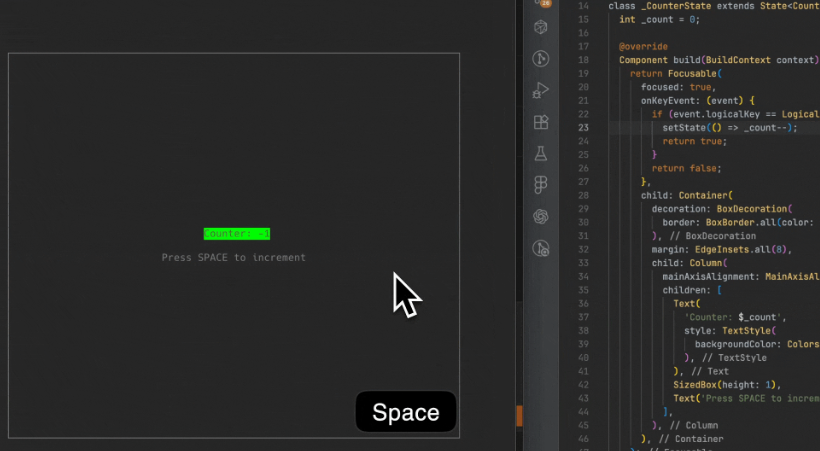
Task: Click 'child: Container(' on line 28
Action: [x=687, y=195]
